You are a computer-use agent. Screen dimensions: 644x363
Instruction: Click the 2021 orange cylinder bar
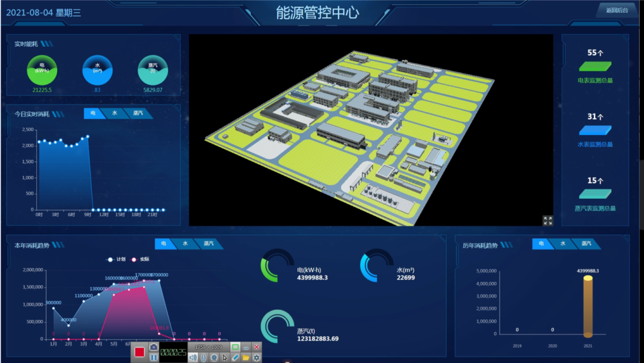pos(588,307)
